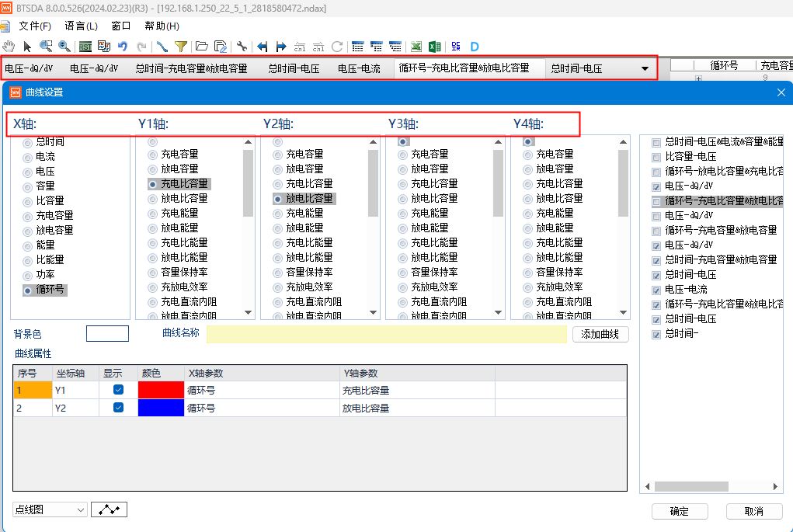Click the blue right arrow icon
The width and height of the screenshot is (793, 532).
pyautogui.click(x=281, y=47)
